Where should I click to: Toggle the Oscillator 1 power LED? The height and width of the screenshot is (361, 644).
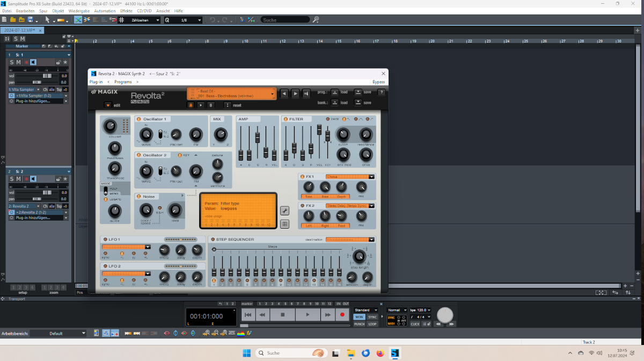tap(138, 119)
